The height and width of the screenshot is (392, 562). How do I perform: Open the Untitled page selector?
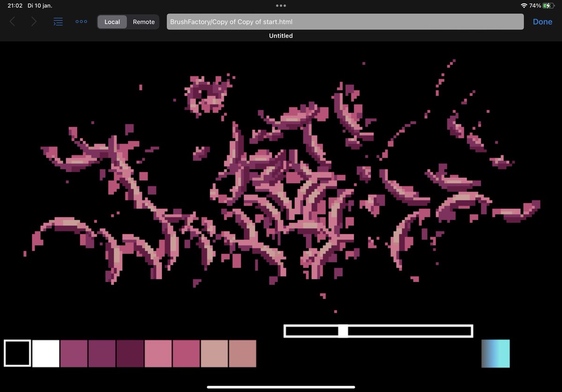281,36
